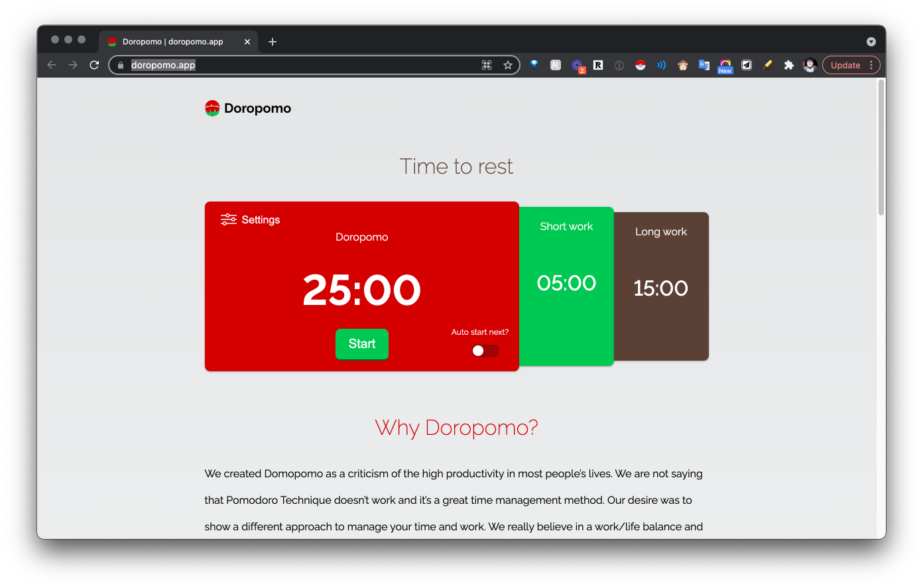Select the brown Long work card
The width and height of the screenshot is (923, 588).
click(x=661, y=286)
